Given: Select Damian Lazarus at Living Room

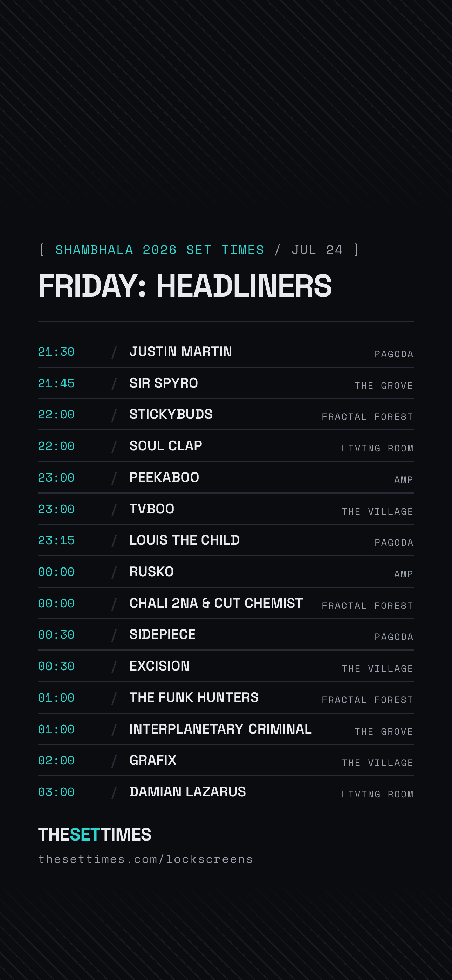Looking at the screenshot, I should pos(226,792).
